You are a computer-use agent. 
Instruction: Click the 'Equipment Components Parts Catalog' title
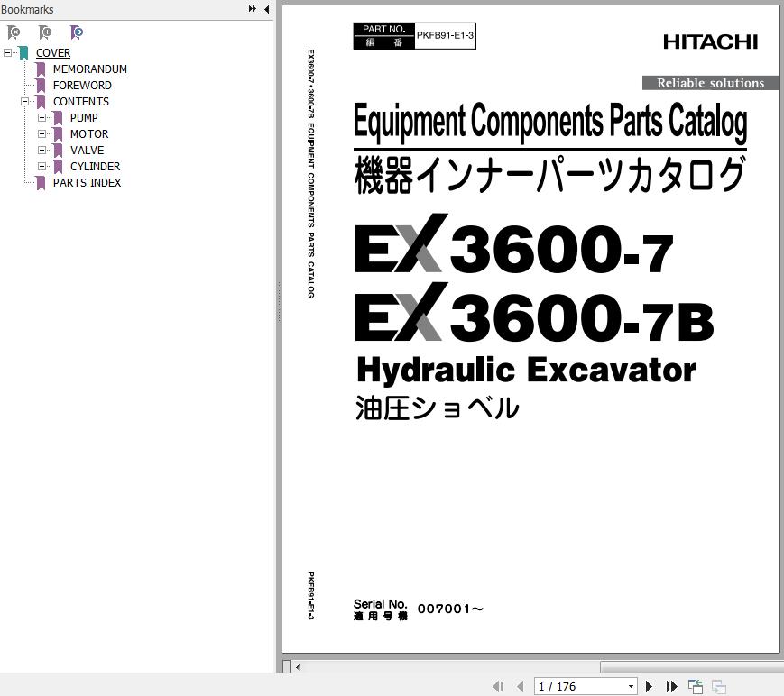tap(550, 123)
